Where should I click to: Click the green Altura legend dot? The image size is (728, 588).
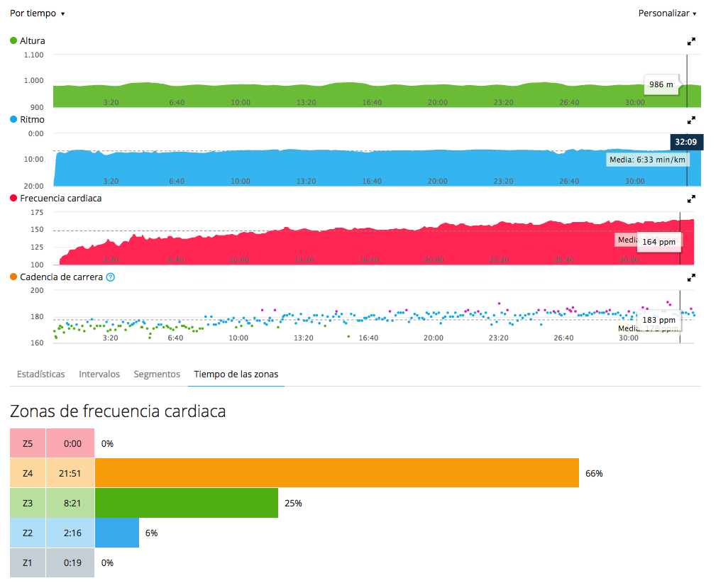click(13, 41)
